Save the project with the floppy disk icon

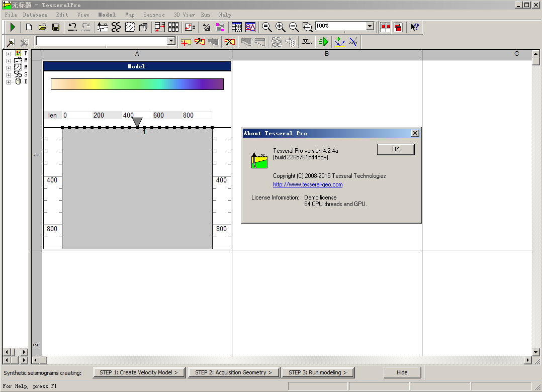[x=56, y=27]
